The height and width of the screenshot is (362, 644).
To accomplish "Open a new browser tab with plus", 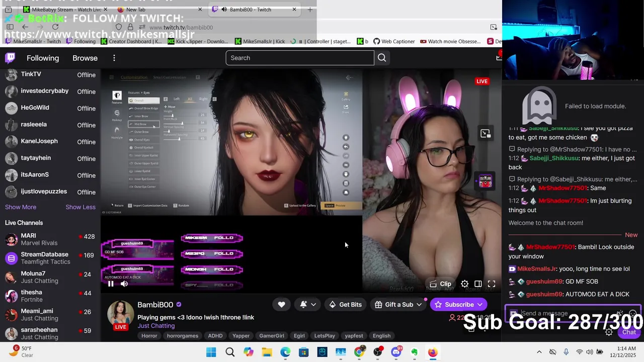I will [x=310, y=9].
